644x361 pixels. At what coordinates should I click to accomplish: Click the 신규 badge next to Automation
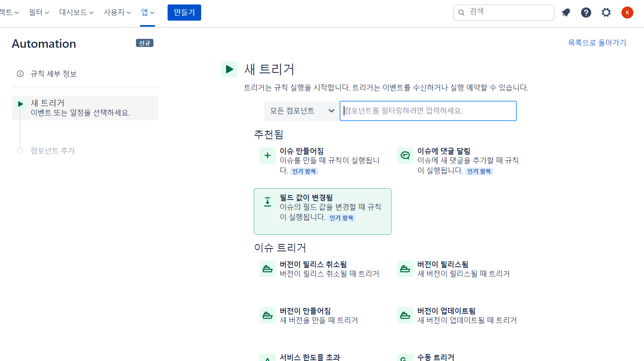pos(145,43)
